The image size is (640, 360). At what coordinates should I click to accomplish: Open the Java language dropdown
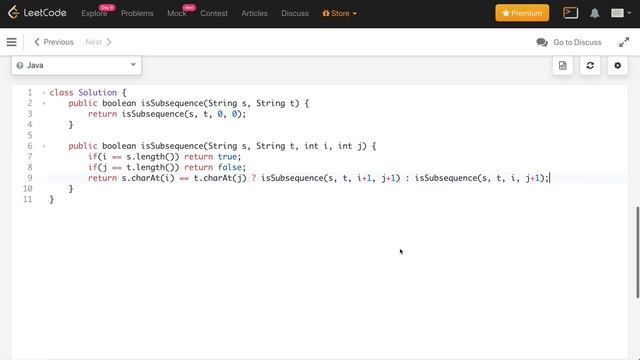pyautogui.click(x=76, y=65)
